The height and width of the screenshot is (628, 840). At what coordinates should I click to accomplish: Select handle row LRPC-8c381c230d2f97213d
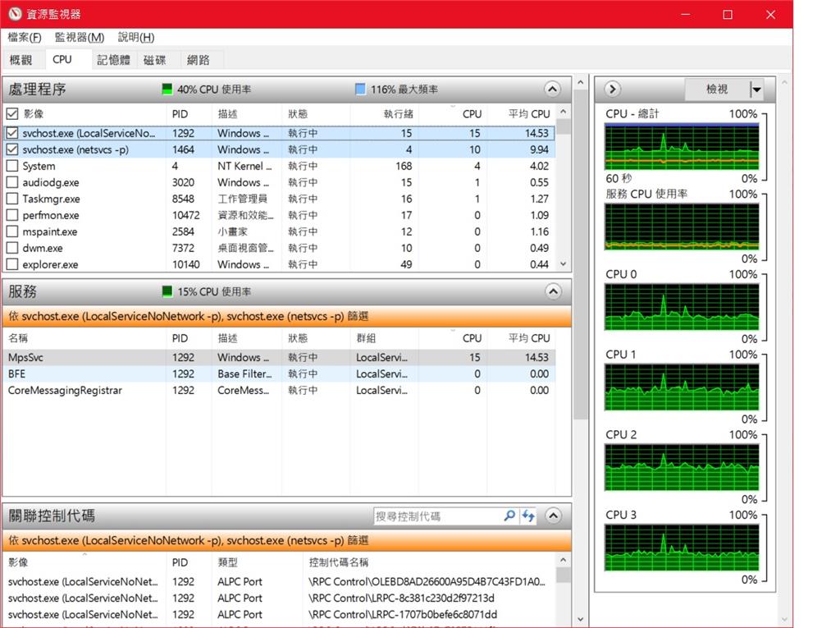pyautogui.click(x=279, y=598)
